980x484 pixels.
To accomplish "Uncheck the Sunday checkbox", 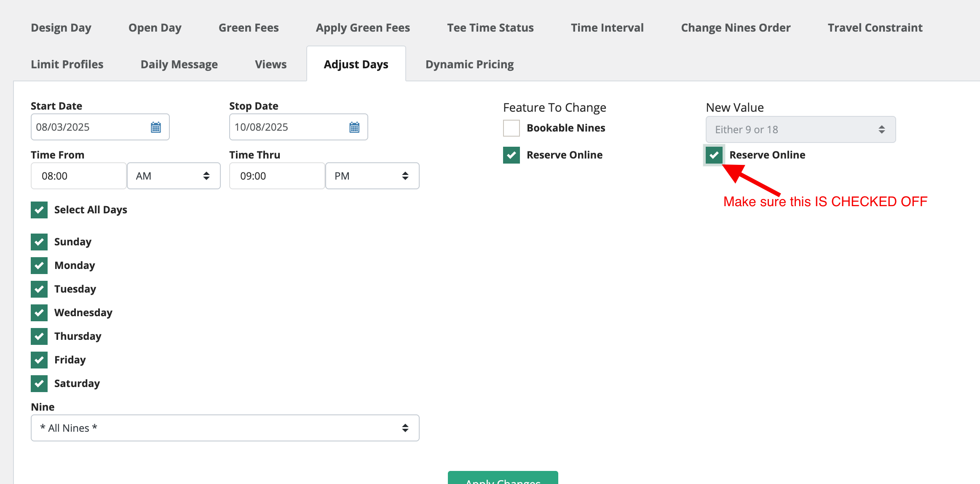I will click(x=39, y=242).
